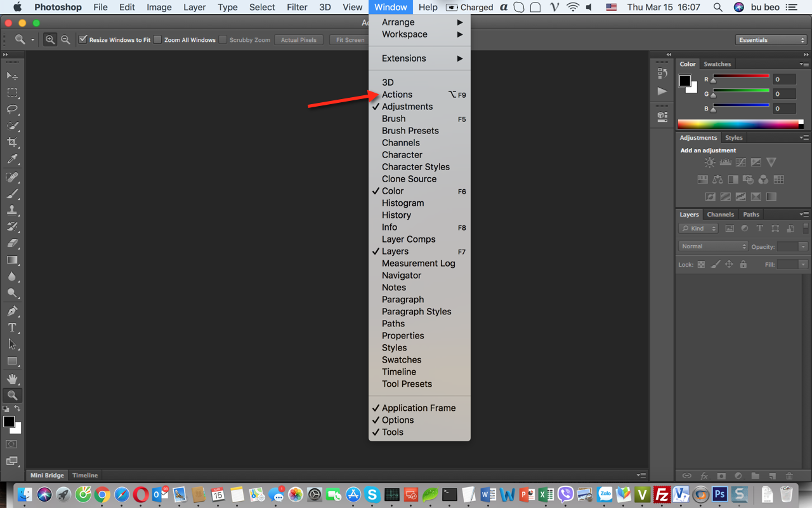Screen dimensions: 812x508
Task: Toggle Quick Mask mode
Action: pyautogui.click(x=11, y=444)
